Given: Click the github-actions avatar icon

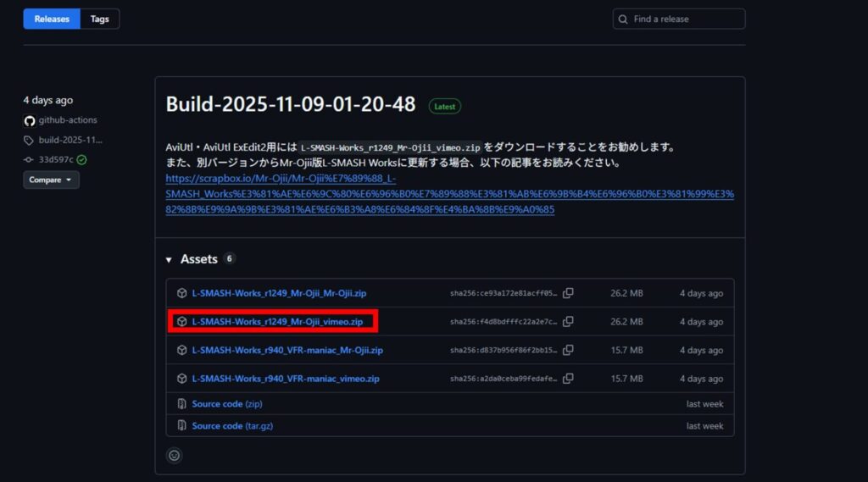Looking at the screenshot, I should (29, 120).
